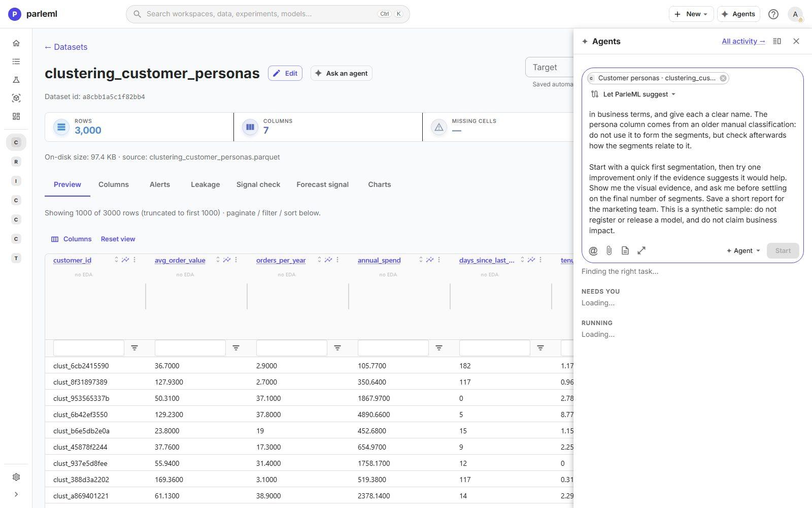Click the attach file paperclip icon

click(x=609, y=250)
